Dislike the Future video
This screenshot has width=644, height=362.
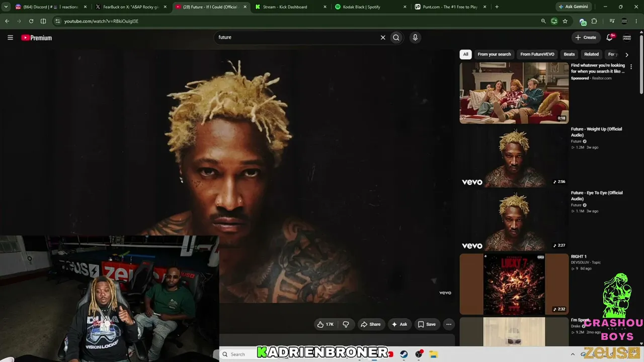(x=346, y=324)
